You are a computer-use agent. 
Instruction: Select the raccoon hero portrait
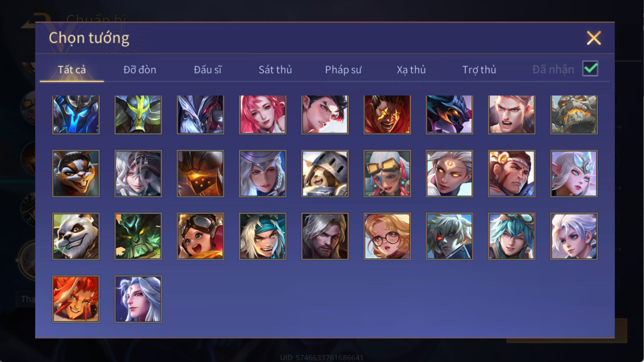(76, 173)
